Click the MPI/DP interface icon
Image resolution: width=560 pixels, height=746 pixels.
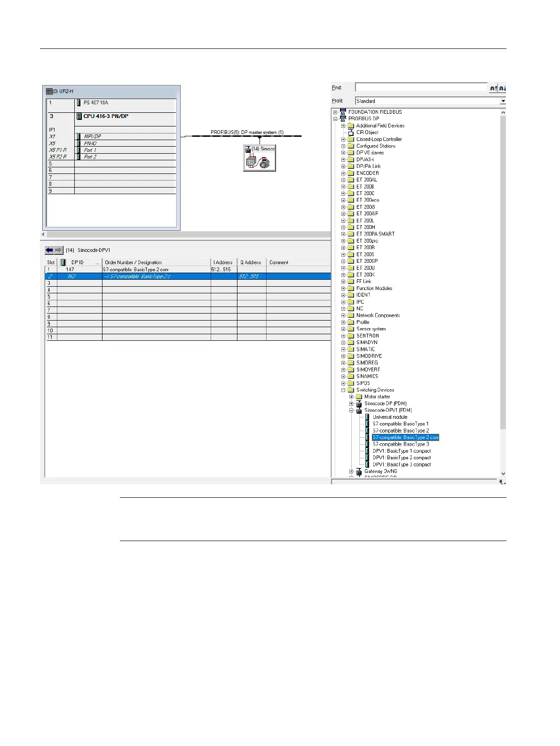pos(79,136)
